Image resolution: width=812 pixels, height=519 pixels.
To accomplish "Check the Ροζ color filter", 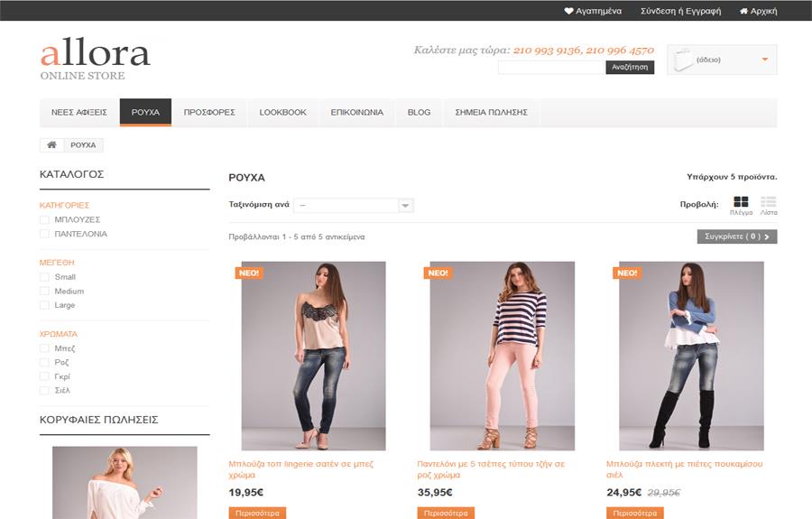I will [44, 363].
